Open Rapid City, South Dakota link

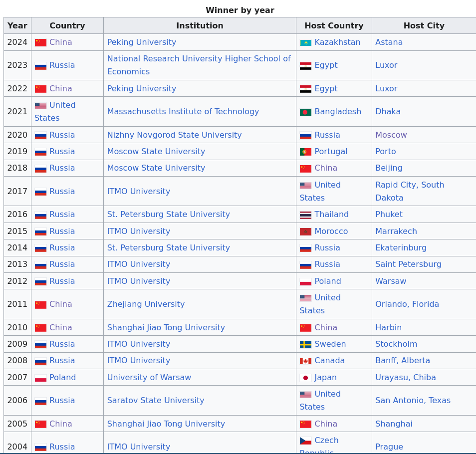pos(410,192)
